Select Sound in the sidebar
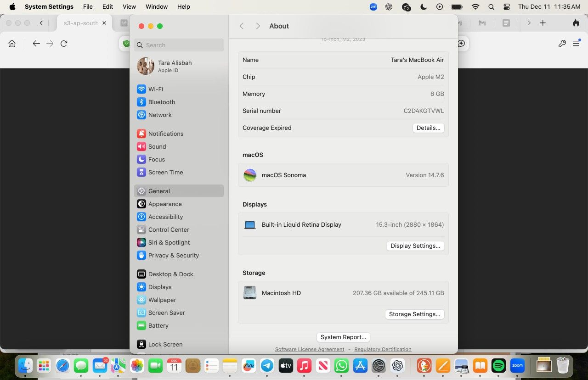 (x=157, y=146)
